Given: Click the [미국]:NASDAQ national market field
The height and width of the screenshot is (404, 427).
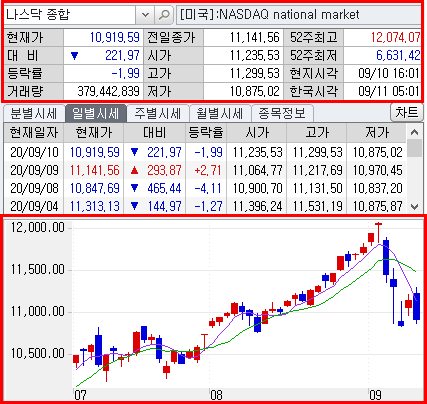Looking at the screenshot, I should [299, 15].
